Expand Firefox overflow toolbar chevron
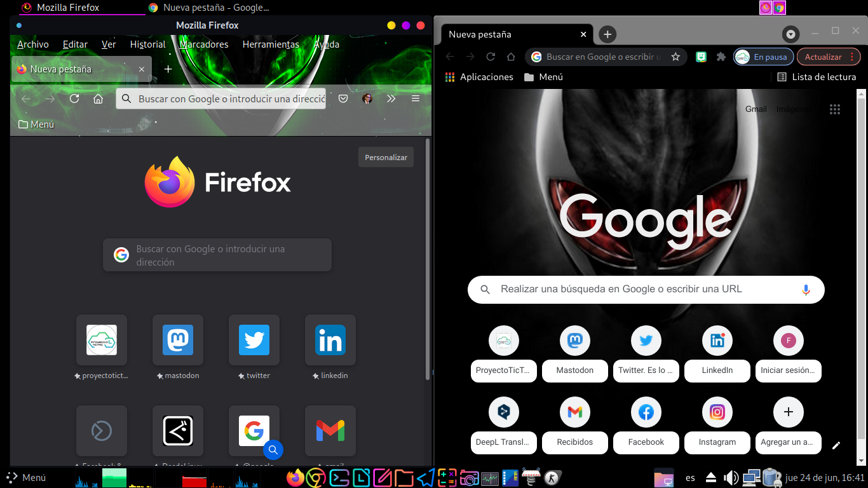 coord(391,99)
